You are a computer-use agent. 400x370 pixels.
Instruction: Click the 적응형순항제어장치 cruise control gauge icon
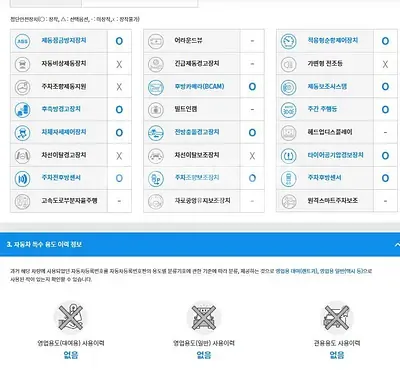[289, 41]
